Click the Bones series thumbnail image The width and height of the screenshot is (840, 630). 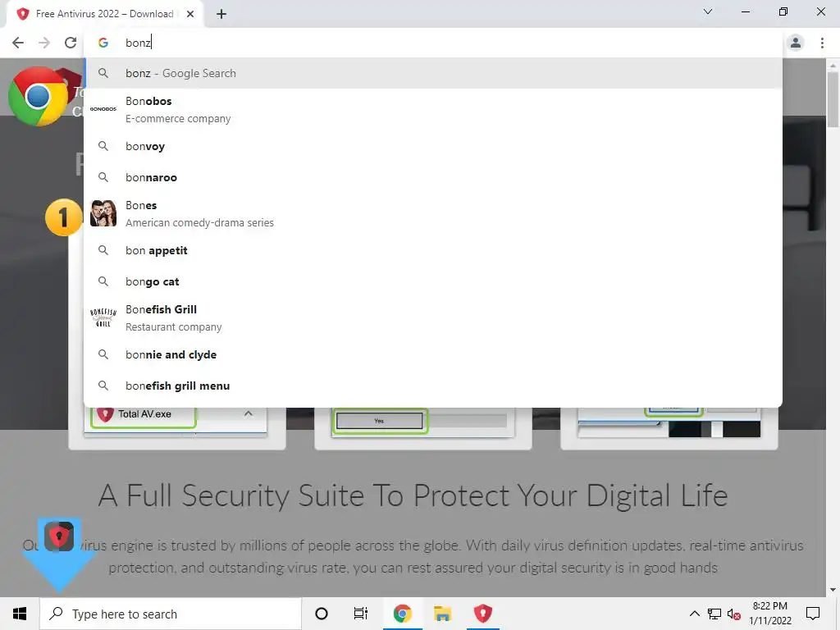point(103,213)
